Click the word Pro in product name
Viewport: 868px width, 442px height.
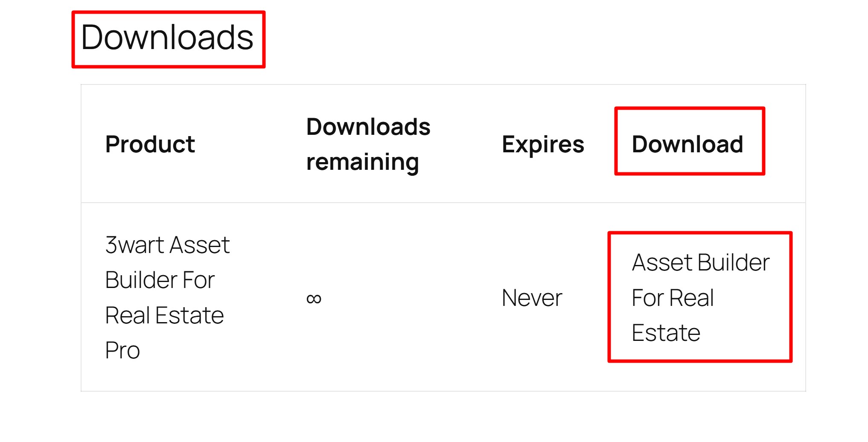tap(122, 351)
